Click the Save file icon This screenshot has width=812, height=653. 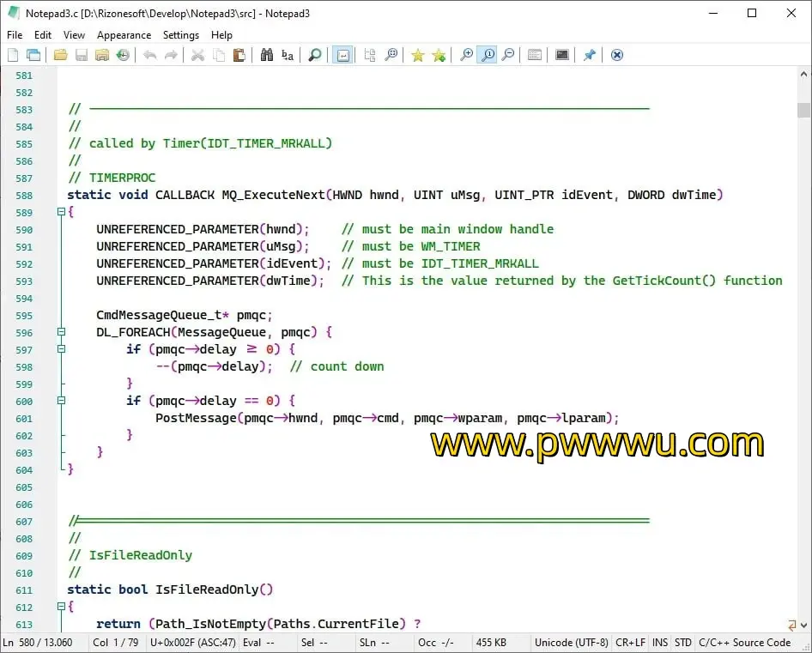click(x=82, y=55)
